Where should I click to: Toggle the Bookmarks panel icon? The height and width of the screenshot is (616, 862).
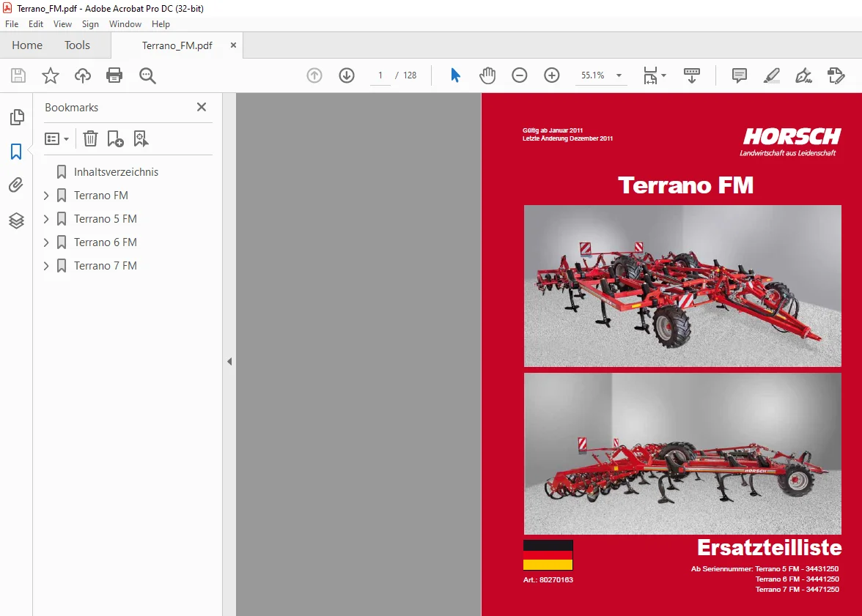click(16, 152)
